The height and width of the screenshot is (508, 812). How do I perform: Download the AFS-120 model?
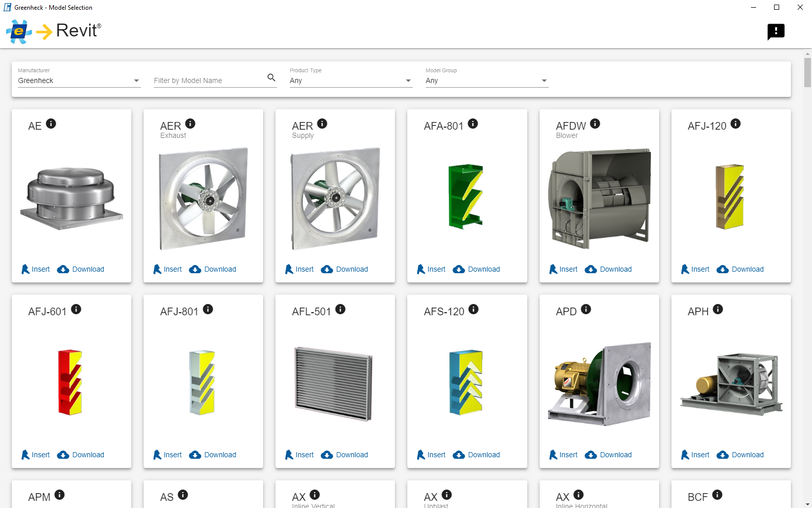(x=476, y=455)
